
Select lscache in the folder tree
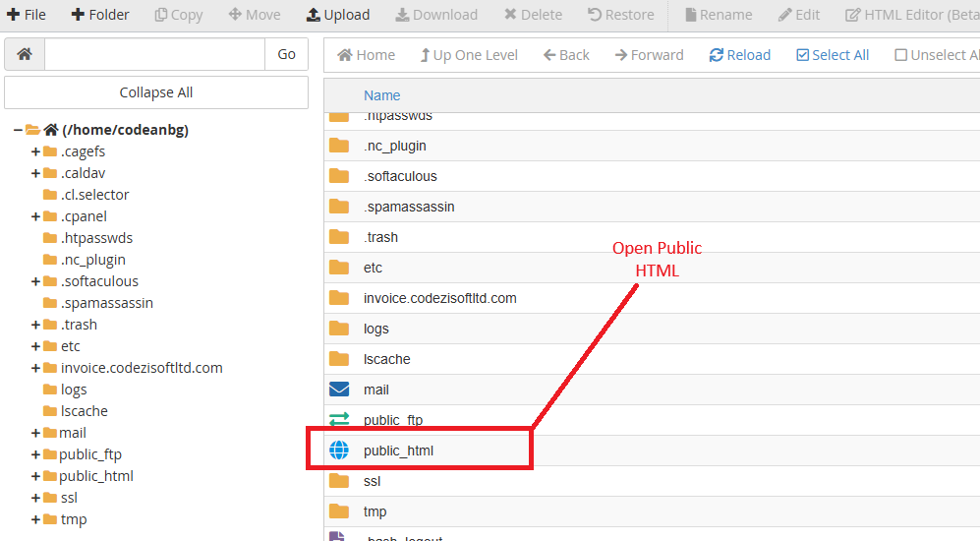tap(85, 411)
